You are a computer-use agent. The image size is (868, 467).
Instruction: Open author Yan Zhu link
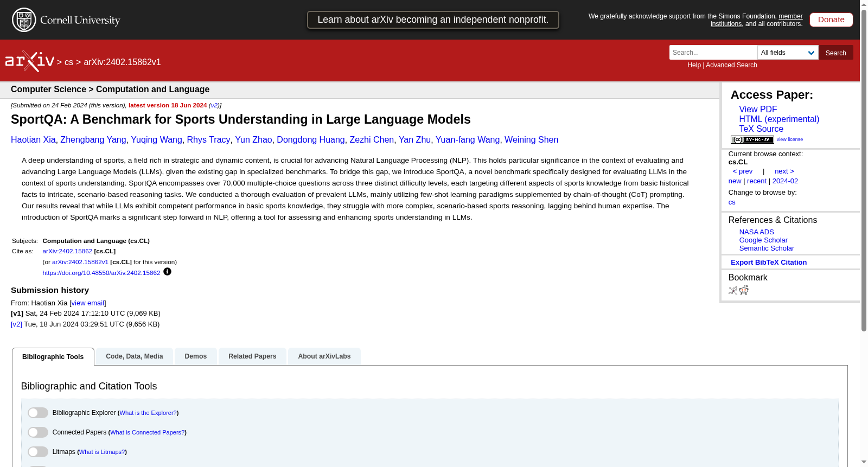click(x=414, y=140)
